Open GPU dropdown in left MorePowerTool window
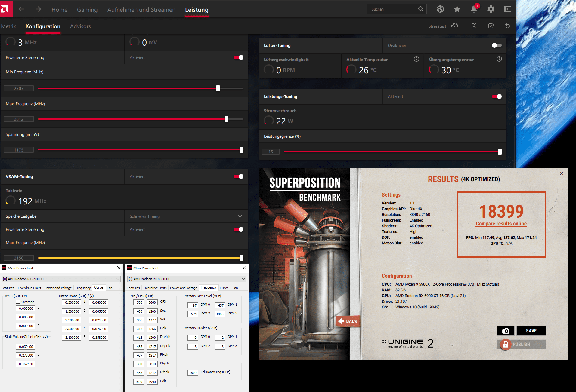The image size is (576, 392). click(x=118, y=279)
